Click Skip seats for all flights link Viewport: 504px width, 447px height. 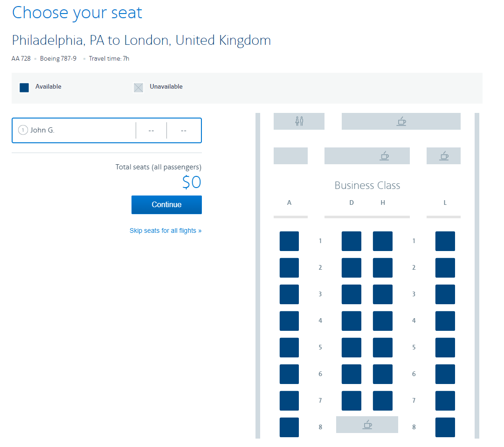[166, 230]
